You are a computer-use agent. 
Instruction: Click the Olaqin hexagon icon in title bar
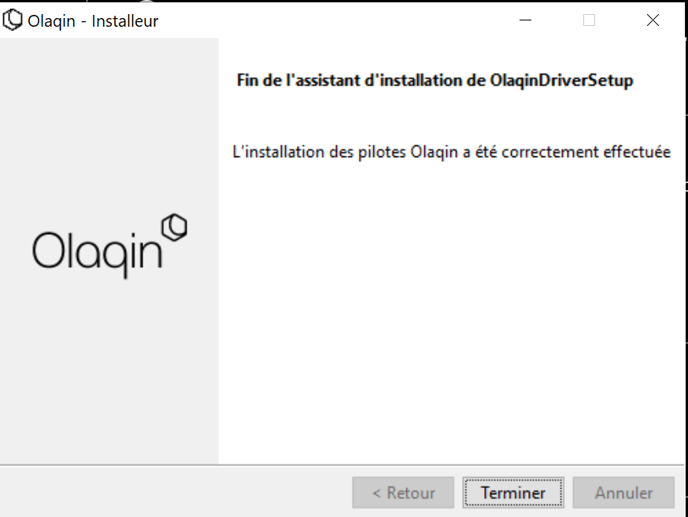[x=12, y=20]
